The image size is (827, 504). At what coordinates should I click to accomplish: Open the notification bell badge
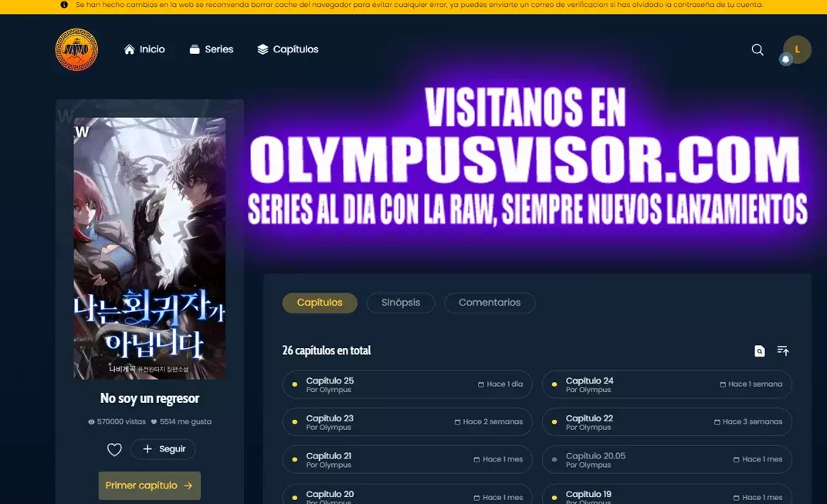click(786, 59)
